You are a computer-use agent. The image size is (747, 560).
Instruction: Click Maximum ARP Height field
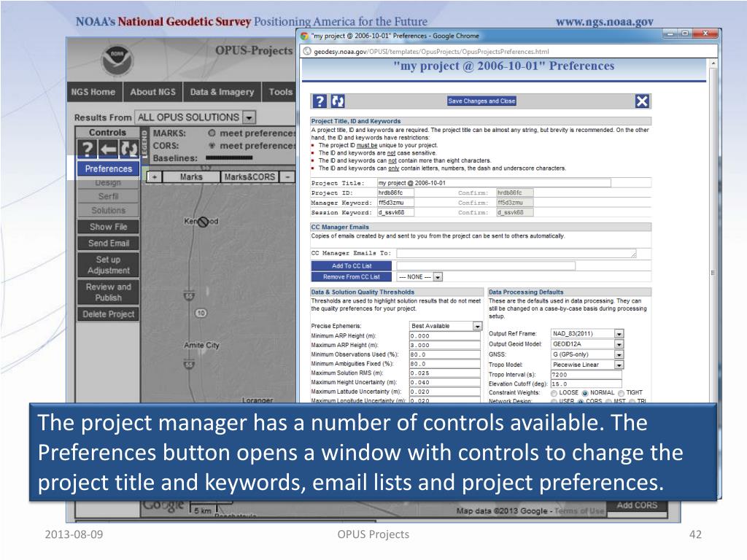click(x=444, y=345)
